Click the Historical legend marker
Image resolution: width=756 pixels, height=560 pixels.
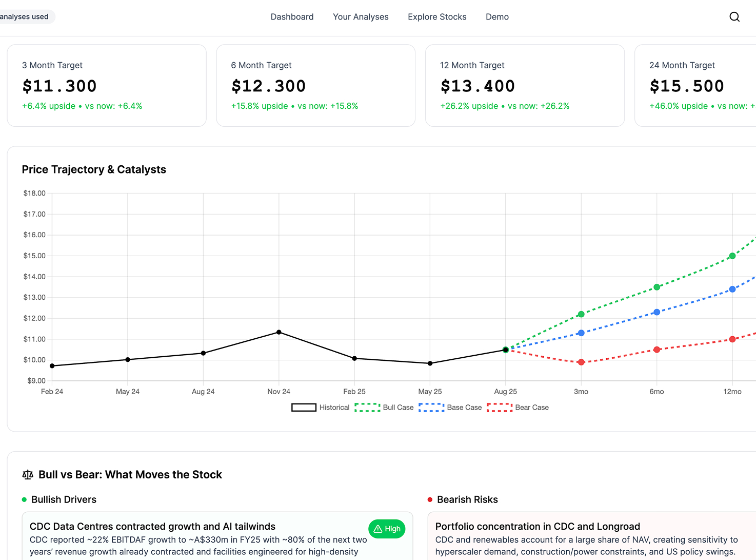[x=304, y=407]
